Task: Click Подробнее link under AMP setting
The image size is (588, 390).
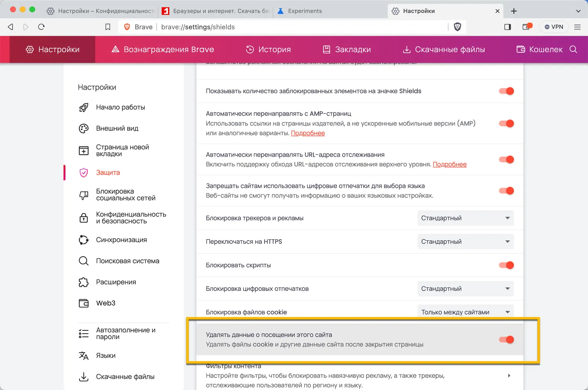Action: click(308, 133)
